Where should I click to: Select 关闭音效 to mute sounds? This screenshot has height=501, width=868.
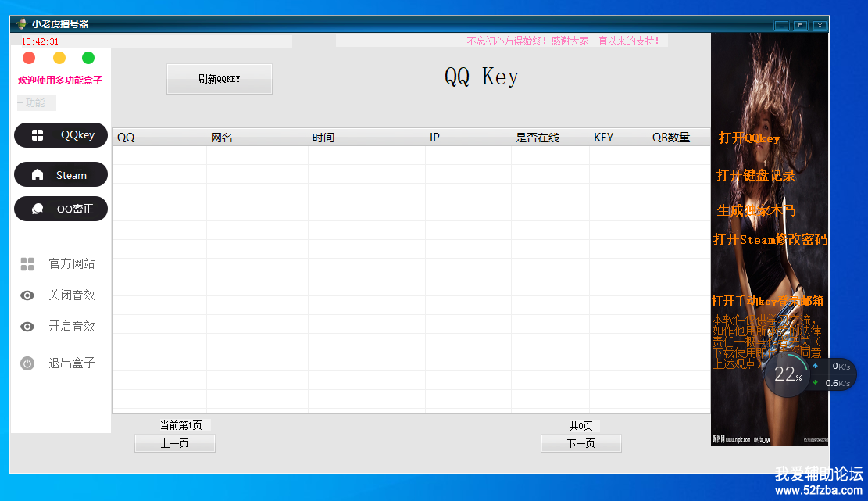pos(71,295)
